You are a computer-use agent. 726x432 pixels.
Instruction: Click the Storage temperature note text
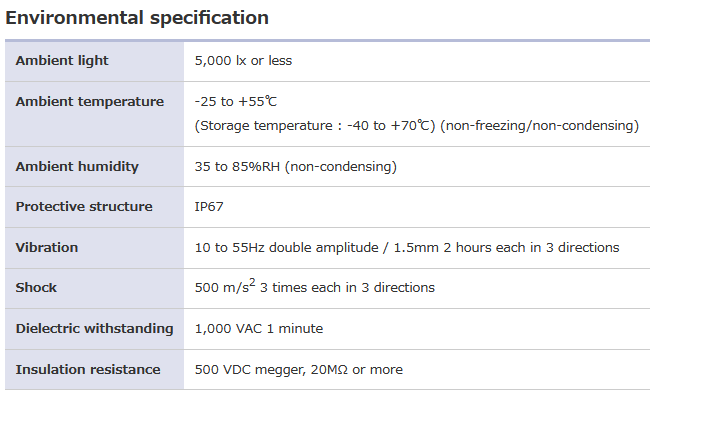315,125
